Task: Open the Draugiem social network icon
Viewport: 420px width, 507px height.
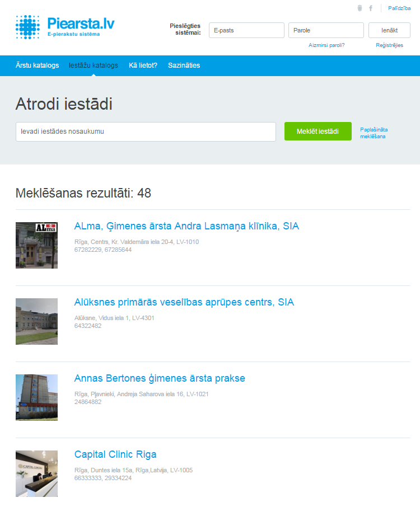Action: click(360, 8)
